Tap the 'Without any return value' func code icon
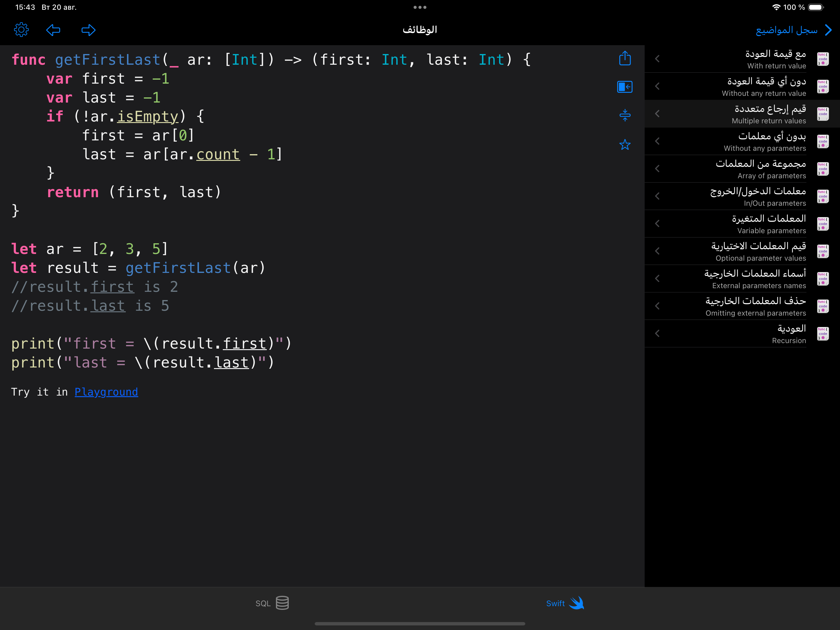This screenshot has height=630, width=840. tap(823, 86)
